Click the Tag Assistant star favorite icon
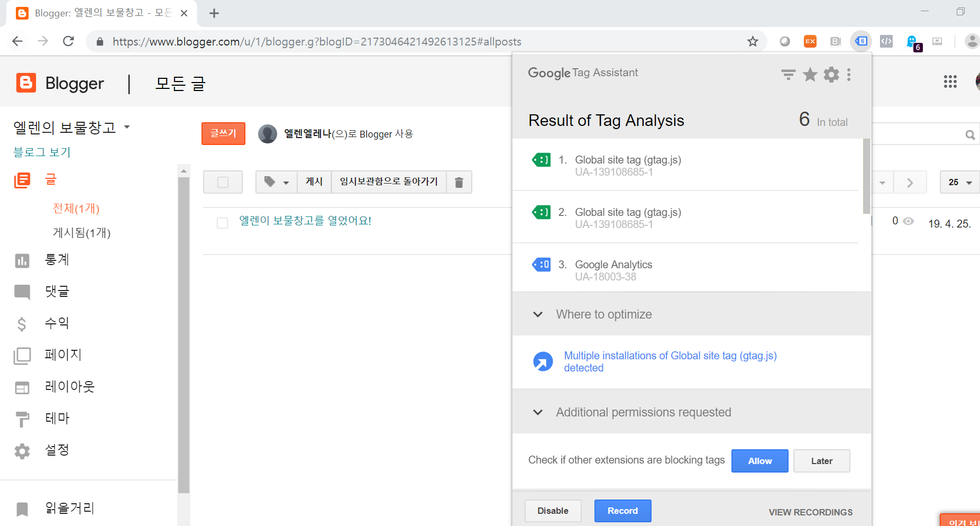Image resolution: width=980 pixels, height=526 pixels. pos(810,75)
